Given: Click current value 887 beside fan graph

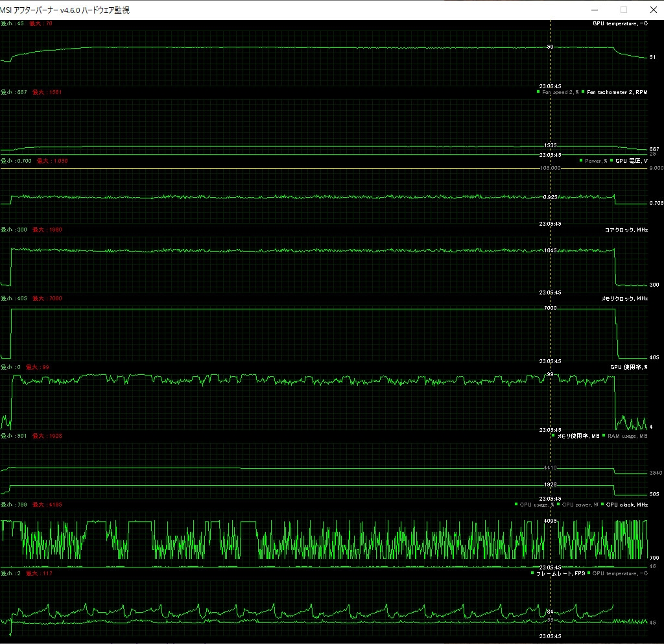Looking at the screenshot, I should 654,149.
